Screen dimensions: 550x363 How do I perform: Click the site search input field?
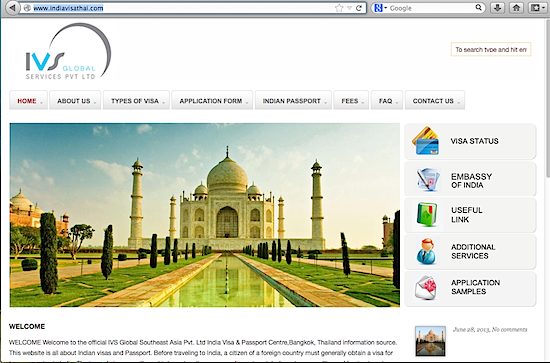(x=491, y=49)
